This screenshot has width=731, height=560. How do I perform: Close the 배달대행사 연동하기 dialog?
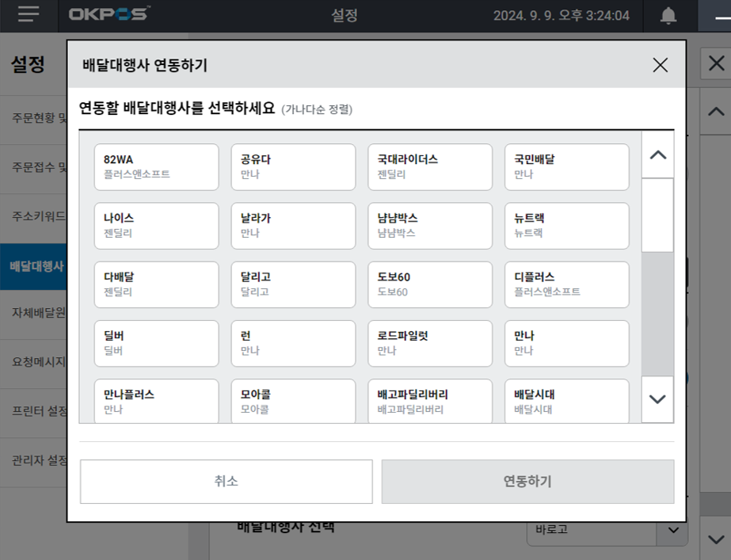tap(660, 65)
